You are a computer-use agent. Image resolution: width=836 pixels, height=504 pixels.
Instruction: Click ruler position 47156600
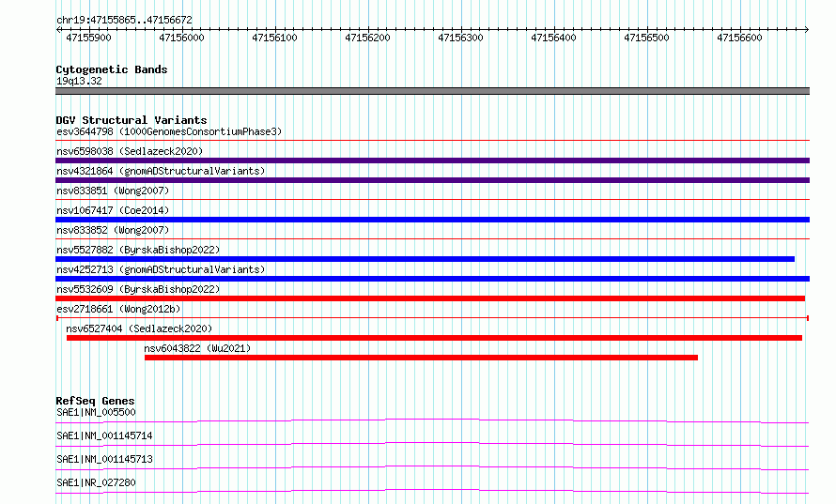tap(739, 38)
